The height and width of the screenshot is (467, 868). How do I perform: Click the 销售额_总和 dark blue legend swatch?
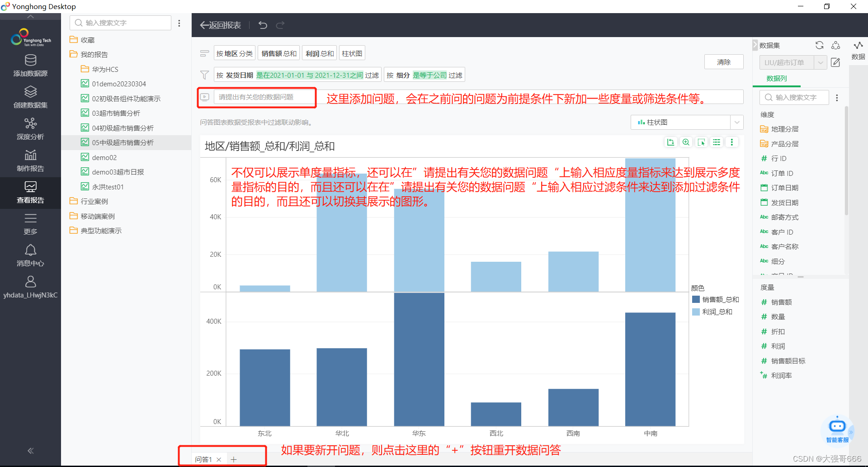[696, 299]
